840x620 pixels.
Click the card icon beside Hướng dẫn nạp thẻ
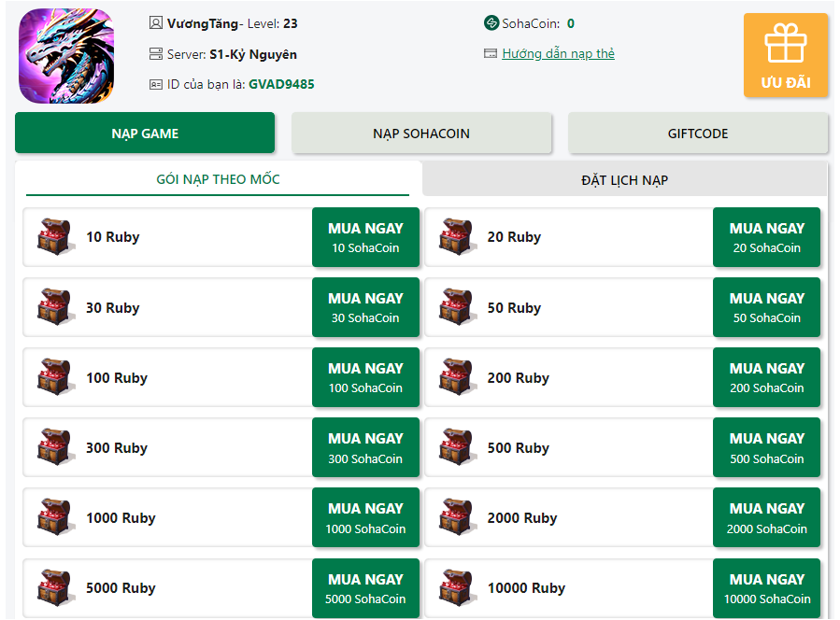pyautogui.click(x=491, y=53)
